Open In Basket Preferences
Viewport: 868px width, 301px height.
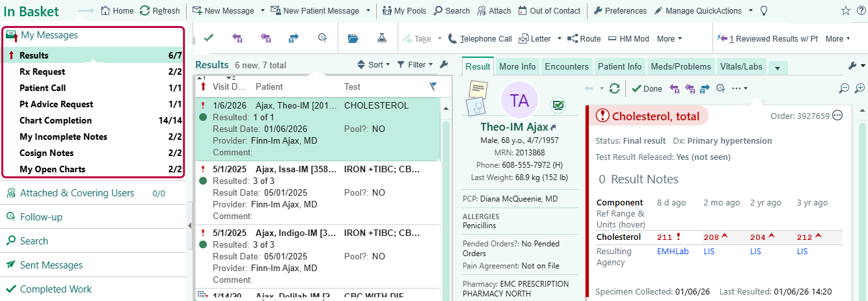[620, 11]
